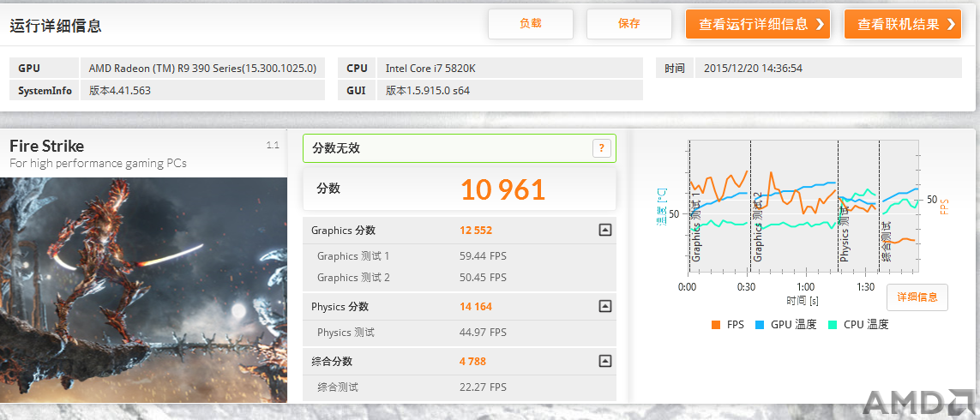
Task: Click the Physics score 14 164
Action: (476, 306)
